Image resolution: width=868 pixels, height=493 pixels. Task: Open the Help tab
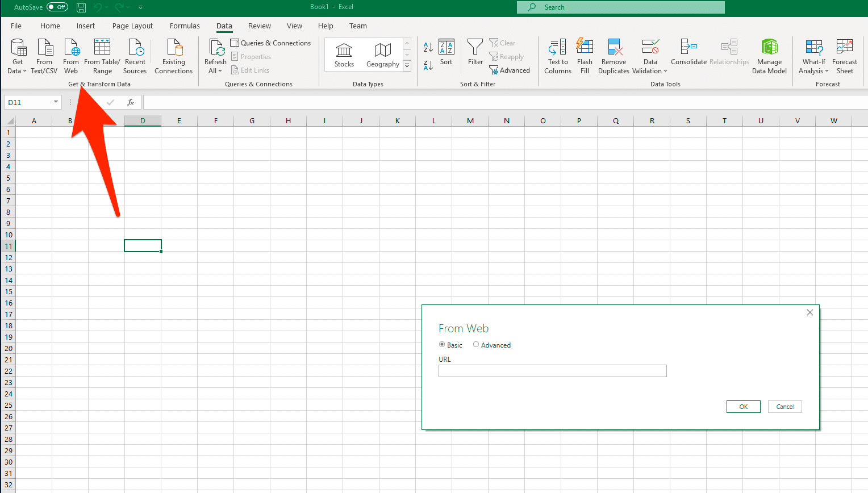pyautogui.click(x=325, y=26)
